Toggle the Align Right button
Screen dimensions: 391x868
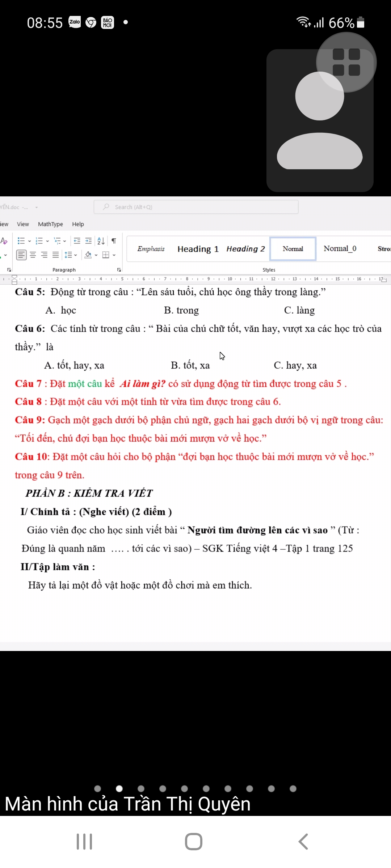(44, 255)
